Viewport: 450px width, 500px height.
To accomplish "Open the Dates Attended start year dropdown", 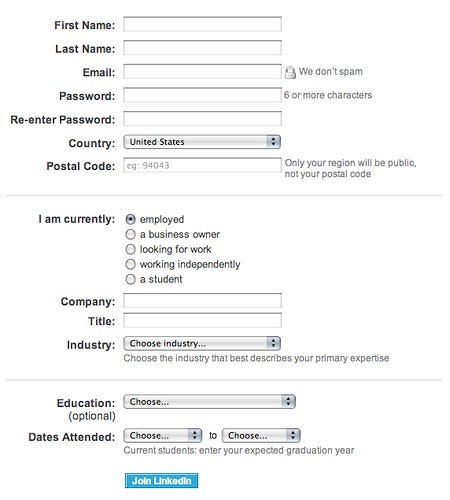I will (163, 436).
